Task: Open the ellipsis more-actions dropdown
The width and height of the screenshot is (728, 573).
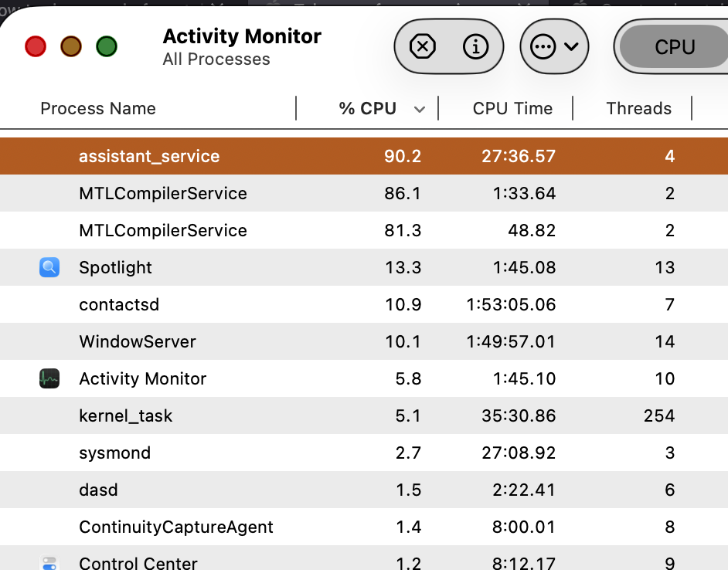Action: pos(554,46)
